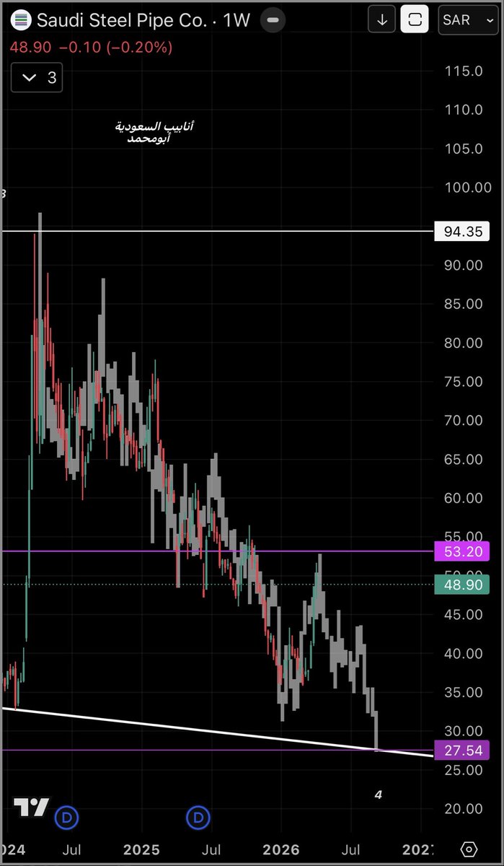
Task: Select the white horizontal line at 94.35
Action: [x=216, y=231]
